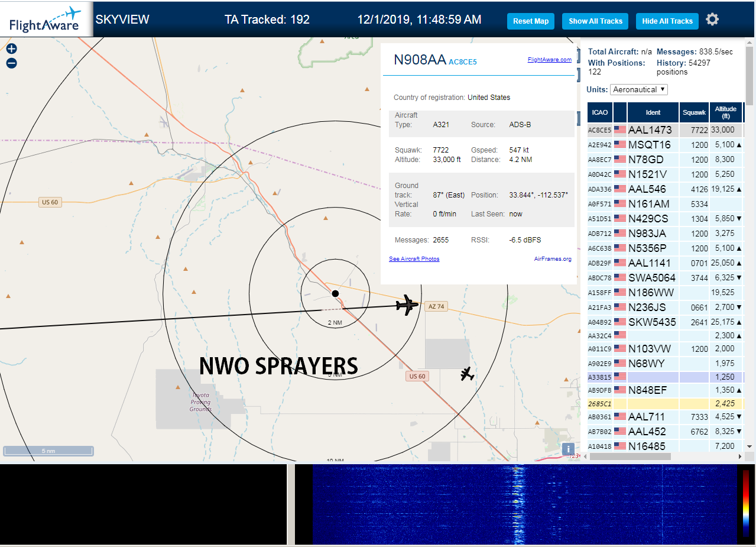
Task: Select the AAL452 aircraft row
Action: 665,432
